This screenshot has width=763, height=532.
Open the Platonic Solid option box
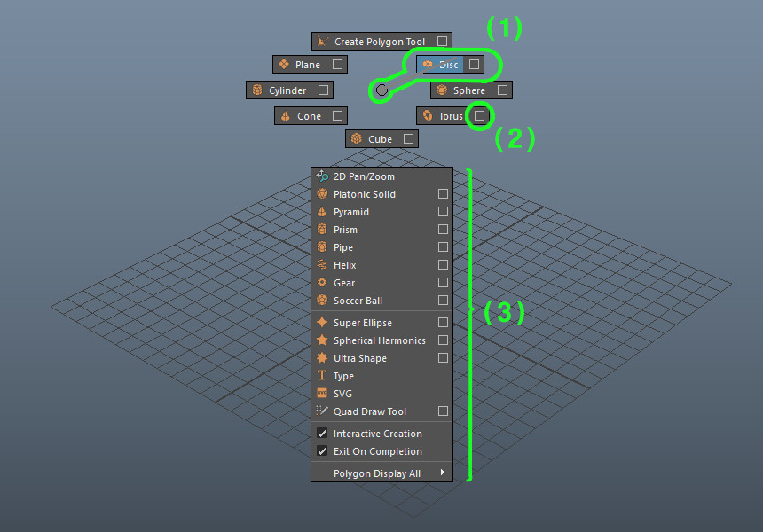point(443,193)
